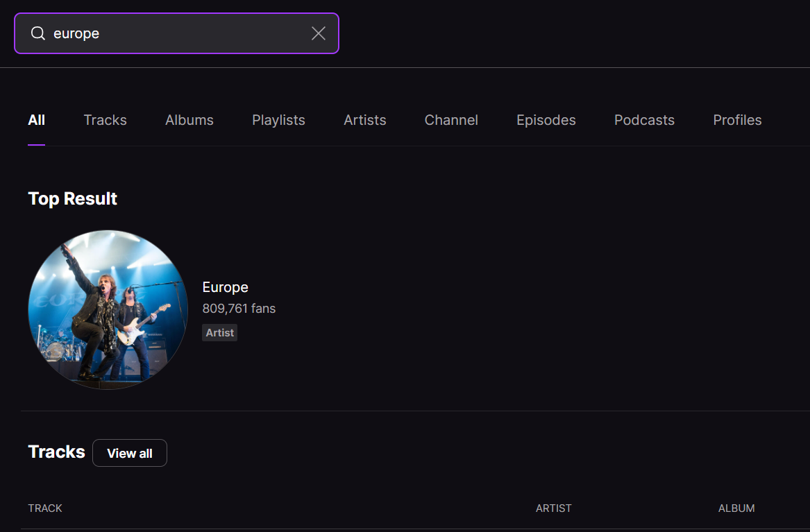This screenshot has height=532, width=810.
Task: Click the 809,761 fans text
Action: coord(239,309)
